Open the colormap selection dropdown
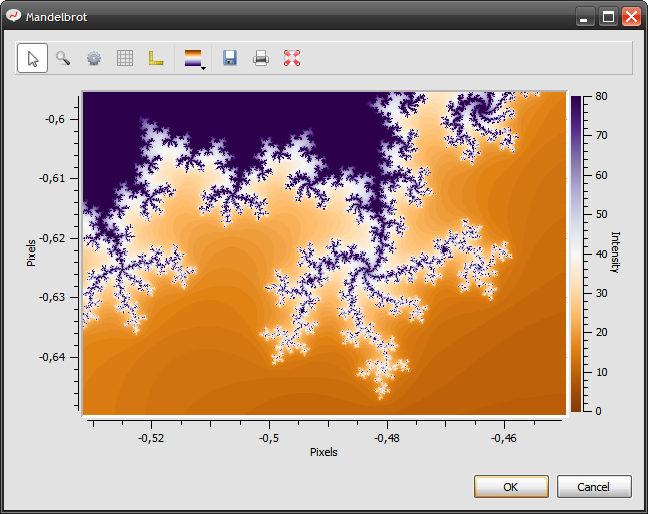Viewport: 648px width, 514px height. pos(195,59)
